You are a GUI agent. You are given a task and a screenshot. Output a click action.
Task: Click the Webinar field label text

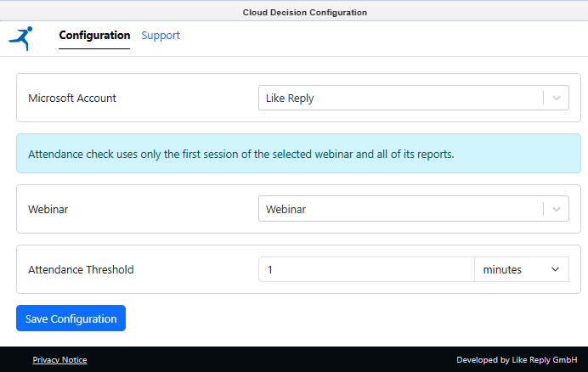coord(48,209)
